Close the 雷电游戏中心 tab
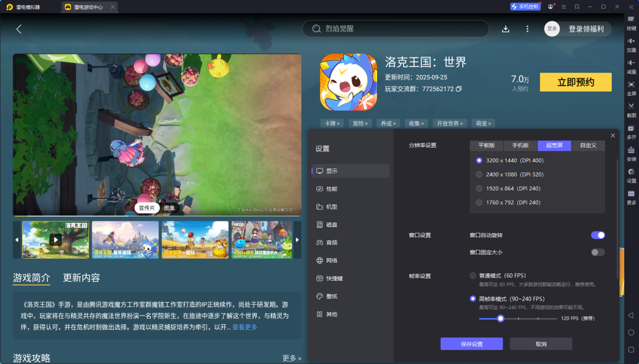 point(113,7)
